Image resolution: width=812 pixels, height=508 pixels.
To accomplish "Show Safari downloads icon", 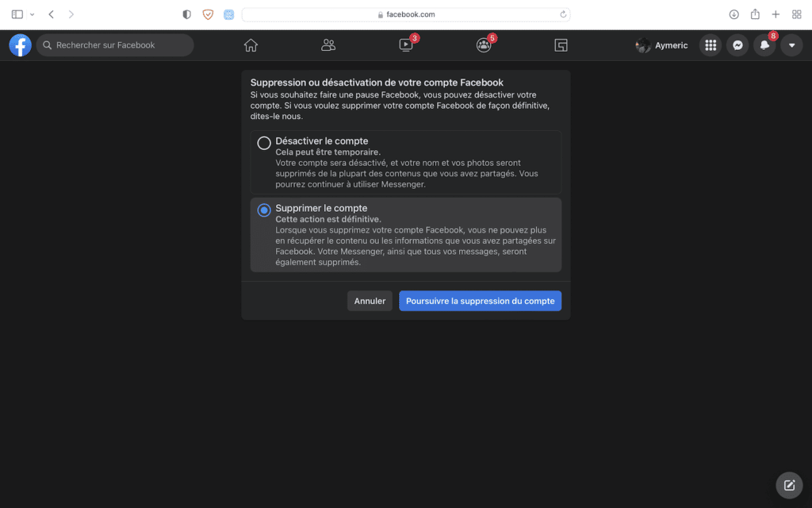I will click(x=733, y=14).
